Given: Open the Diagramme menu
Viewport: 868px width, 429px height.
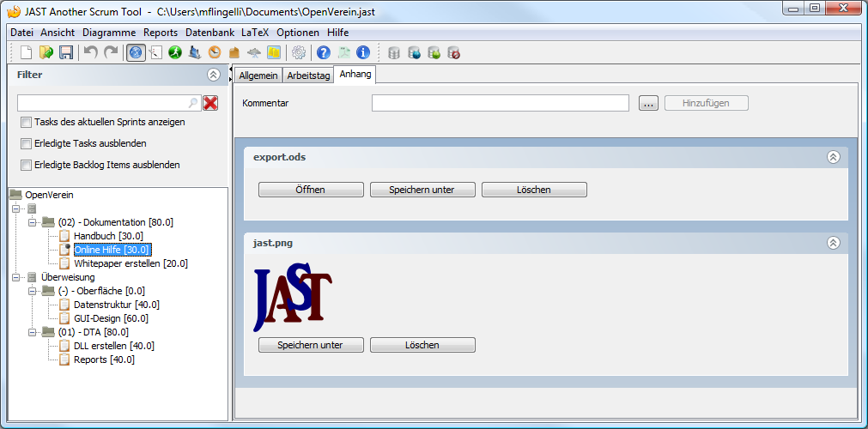Looking at the screenshot, I should [109, 32].
